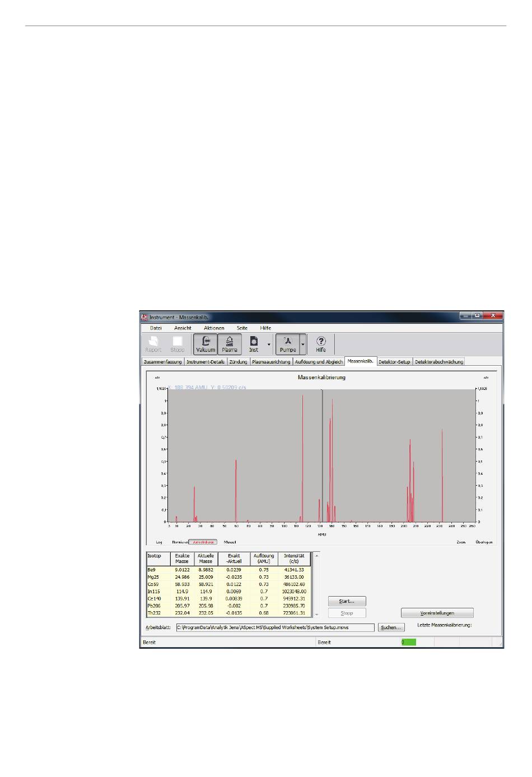Select the Th232 row in the isotope table
Screen dimensions: 532x777
pos(228,613)
